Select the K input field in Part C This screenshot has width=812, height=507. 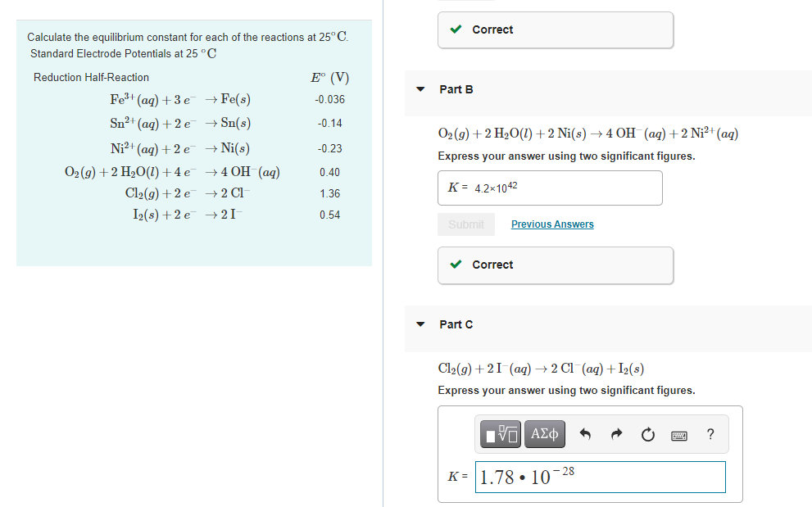[600, 477]
